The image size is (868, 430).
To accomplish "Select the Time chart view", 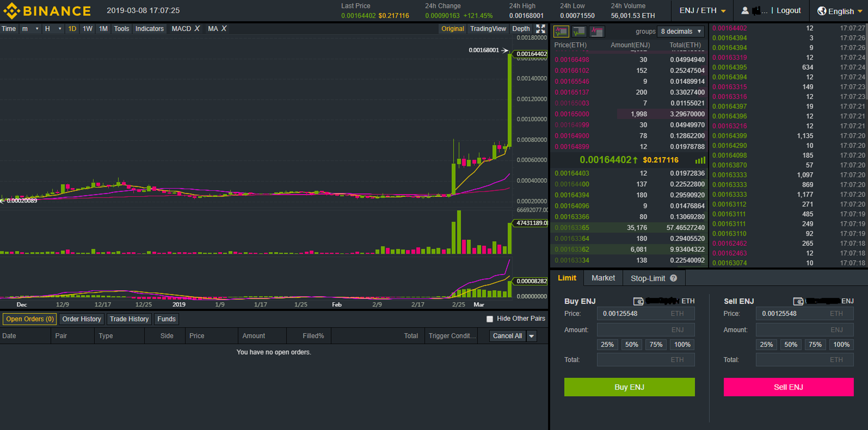I will 9,29.
